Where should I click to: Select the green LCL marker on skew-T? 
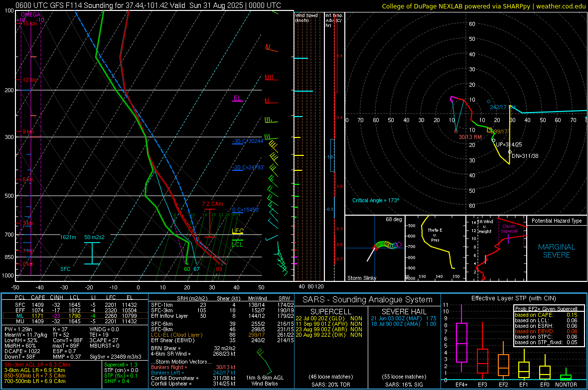pyautogui.click(x=237, y=244)
